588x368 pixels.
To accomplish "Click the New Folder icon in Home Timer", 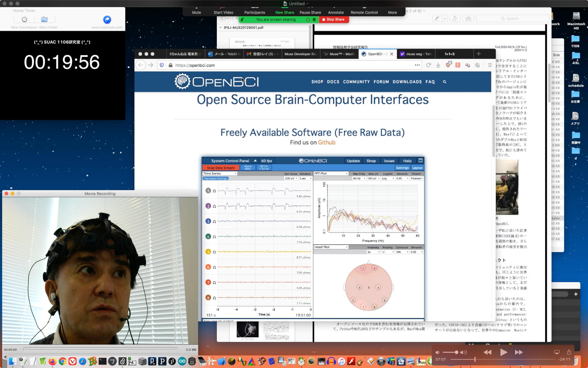I will [44, 19].
